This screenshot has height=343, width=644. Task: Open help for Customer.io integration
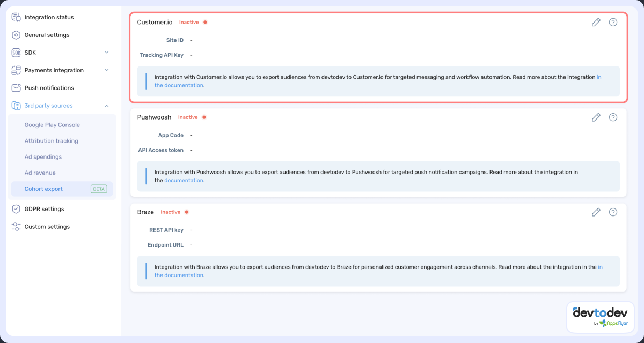point(613,23)
